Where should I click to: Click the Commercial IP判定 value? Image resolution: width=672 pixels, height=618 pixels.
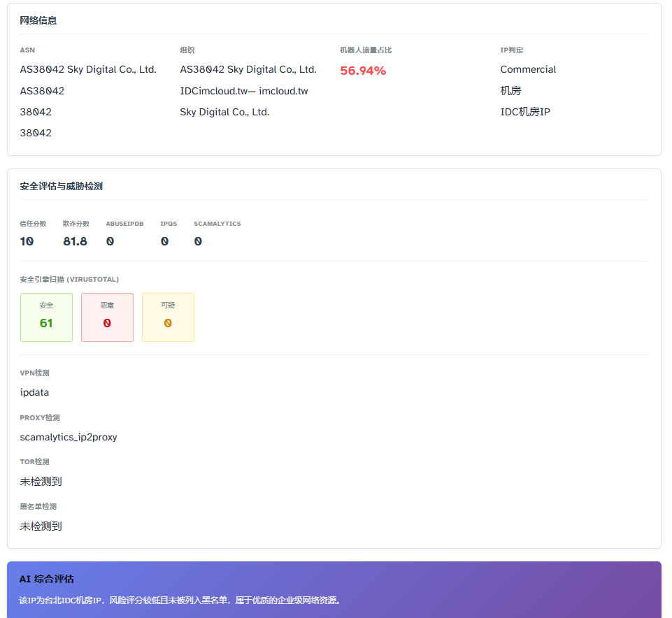tap(528, 69)
